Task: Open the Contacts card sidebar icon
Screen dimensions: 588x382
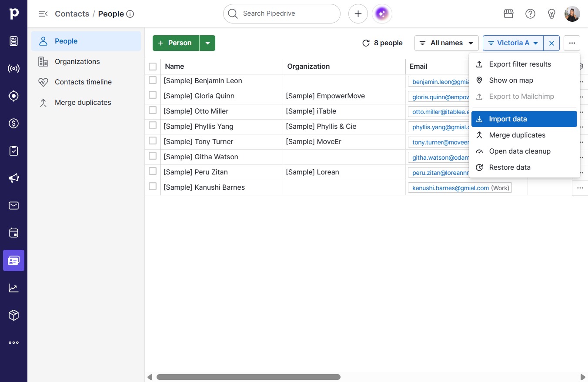Action: [13, 260]
